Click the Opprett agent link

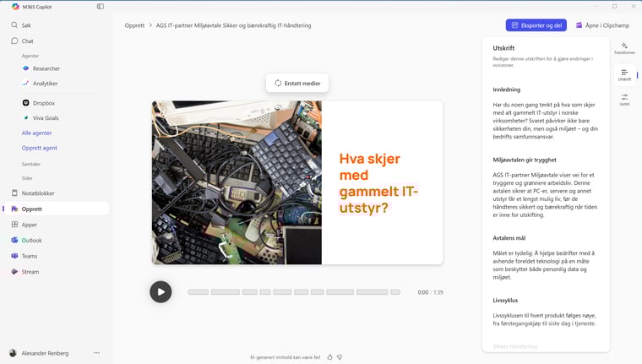pos(40,148)
